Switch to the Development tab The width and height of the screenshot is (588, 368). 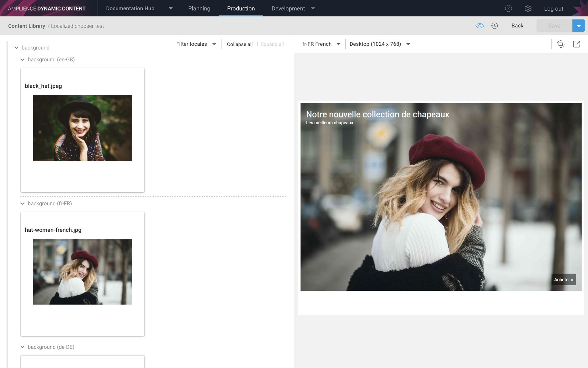pyautogui.click(x=288, y=8)
